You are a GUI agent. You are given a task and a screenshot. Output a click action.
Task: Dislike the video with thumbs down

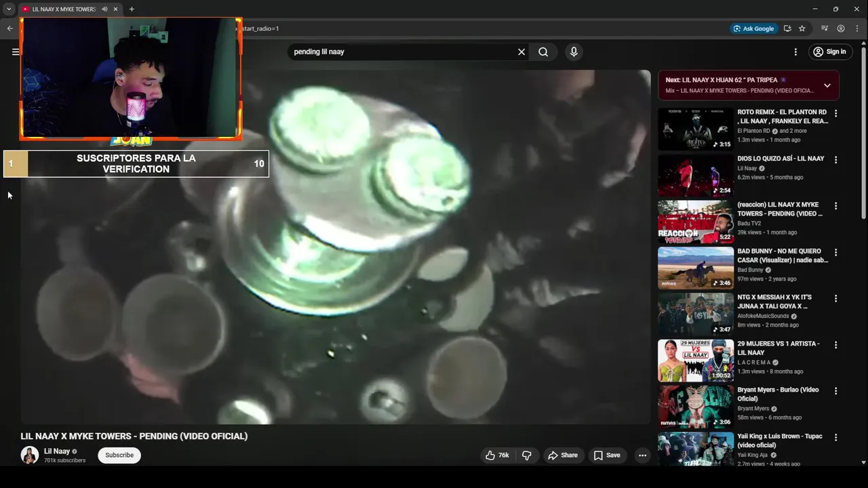pyautogui.click(x=527, y=455)
